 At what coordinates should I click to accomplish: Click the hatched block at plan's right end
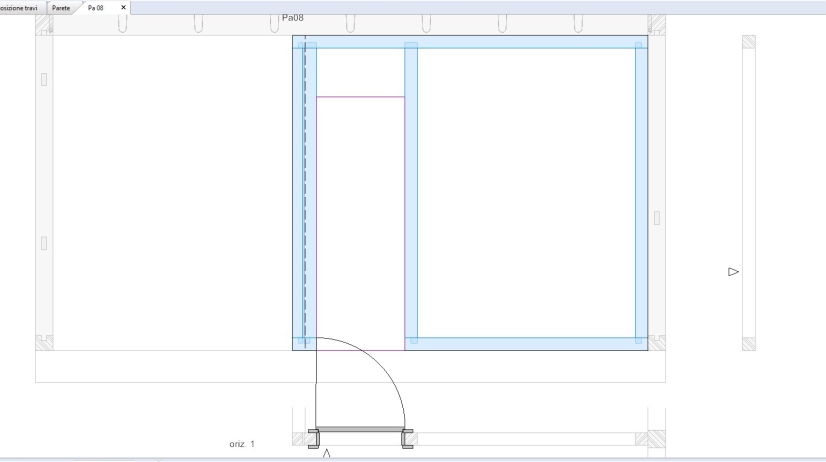tap(656, 439)
